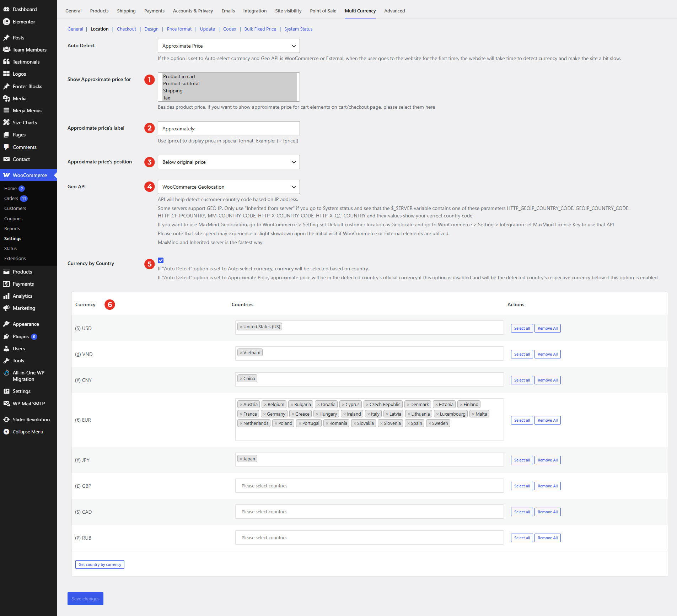Switch to the Accounts & Privacy tab
Image resolution: width=677 pixels, height=616 pixels.
click(193, 11)
